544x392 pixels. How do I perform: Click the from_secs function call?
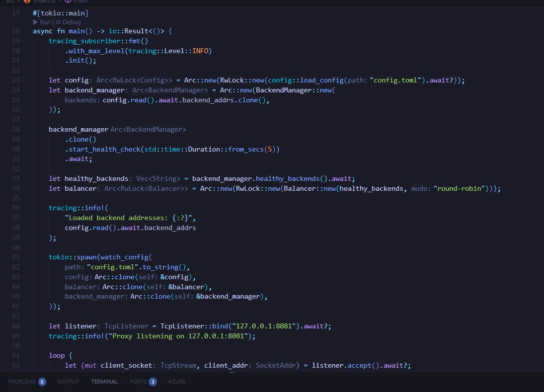click(x=246, y=149)
